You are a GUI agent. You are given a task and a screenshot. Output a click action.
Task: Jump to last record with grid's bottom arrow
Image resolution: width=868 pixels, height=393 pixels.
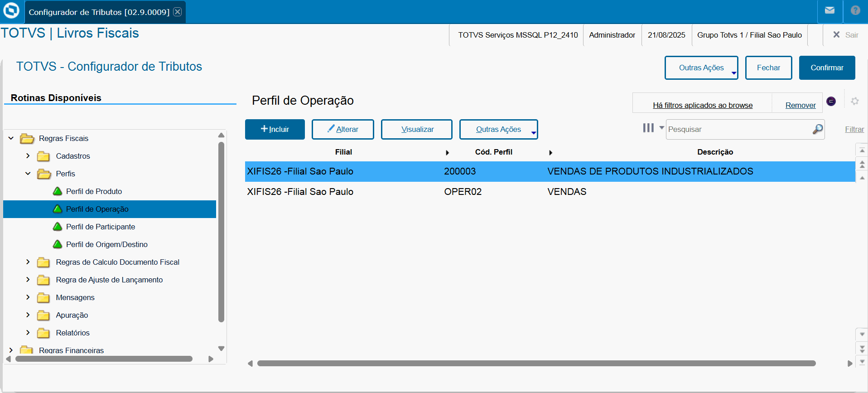862,362
